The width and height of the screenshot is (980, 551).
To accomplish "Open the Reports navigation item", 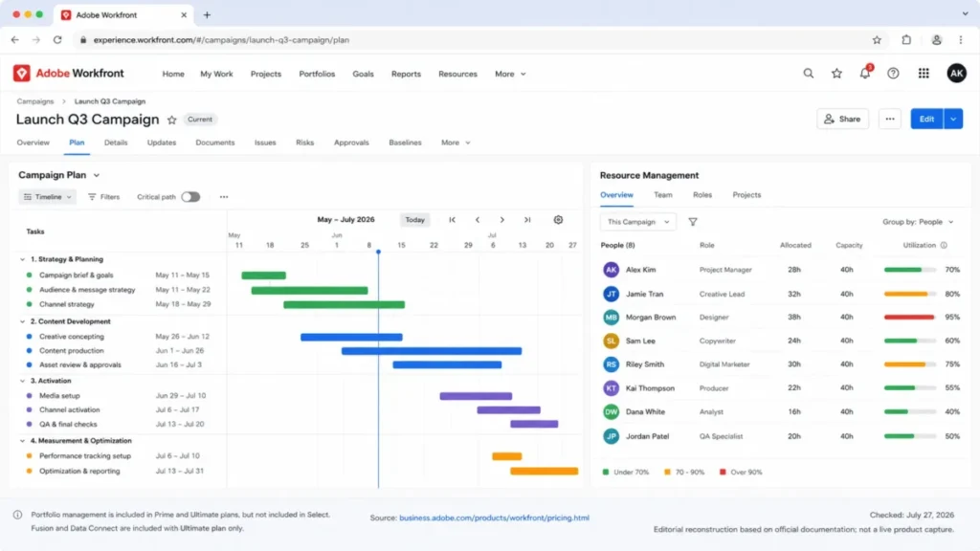I will (x=406, y=74).
